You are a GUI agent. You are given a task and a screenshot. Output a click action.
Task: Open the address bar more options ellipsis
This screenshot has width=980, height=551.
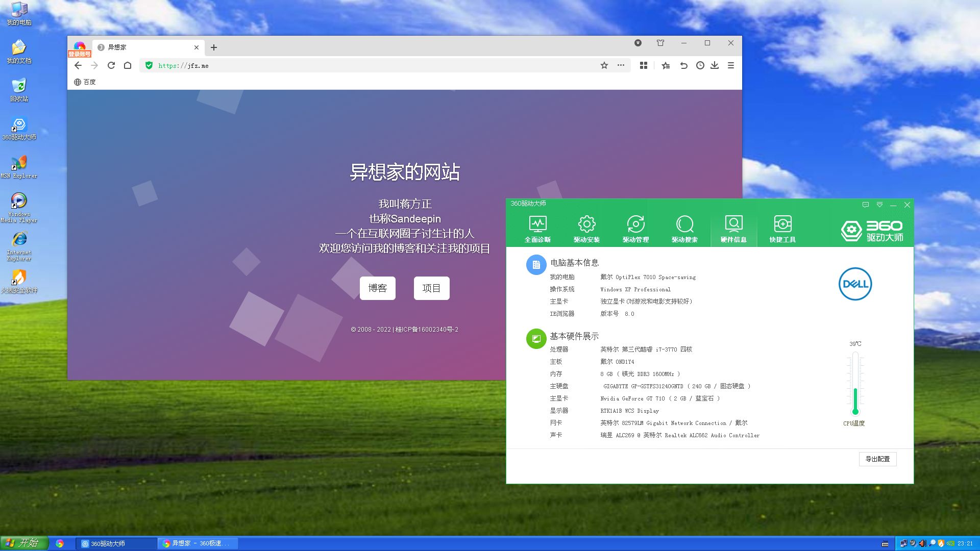tap(621, 65)
